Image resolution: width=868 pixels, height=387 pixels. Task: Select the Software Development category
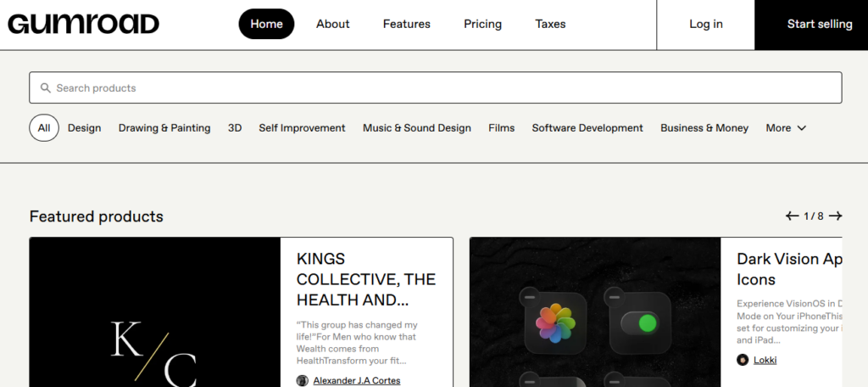tap(587, 128)
